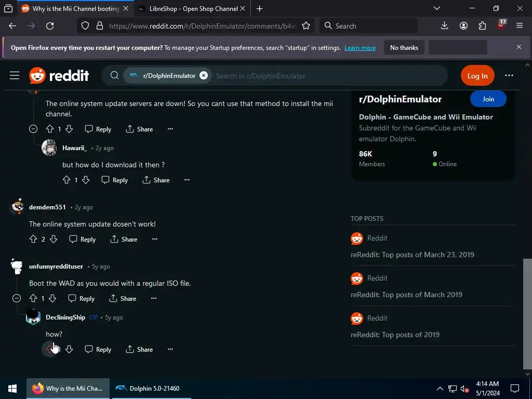Screen dimensions: 532x399
Task: Click the reddit.com URL address bar
Action: coord(203,26)
